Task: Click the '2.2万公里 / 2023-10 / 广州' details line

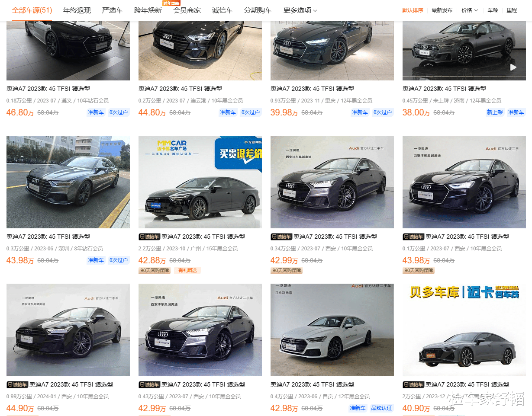Action: pyautogui.click(x=188, y=249)
